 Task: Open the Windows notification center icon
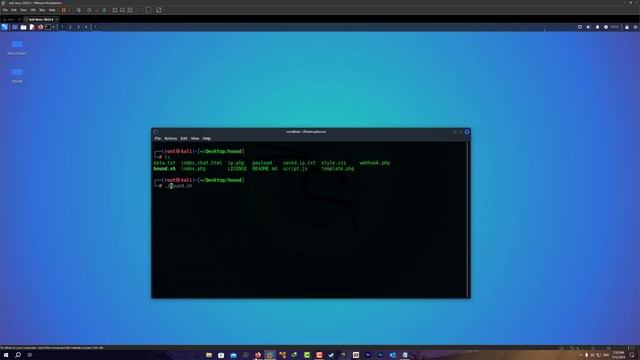pos(632,355)
